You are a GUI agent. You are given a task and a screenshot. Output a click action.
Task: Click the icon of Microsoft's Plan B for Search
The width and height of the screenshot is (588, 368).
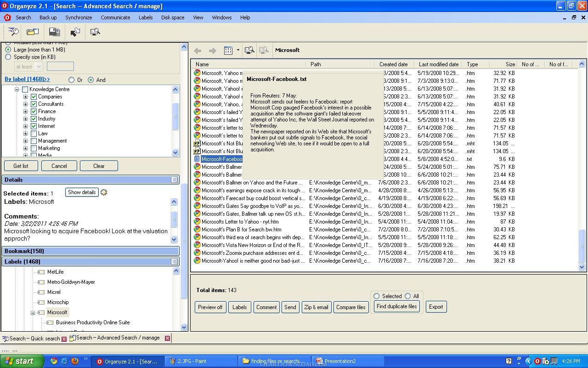tap(197, 230)
